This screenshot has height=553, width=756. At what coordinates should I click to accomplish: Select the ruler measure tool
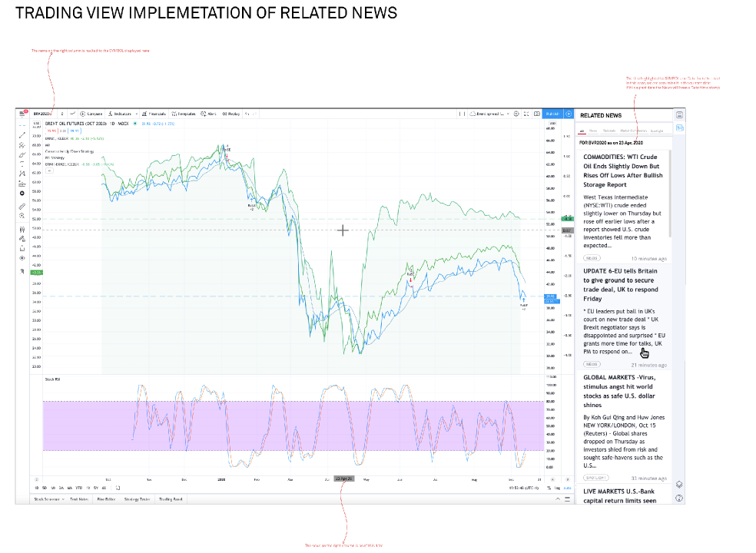(22, 207)
